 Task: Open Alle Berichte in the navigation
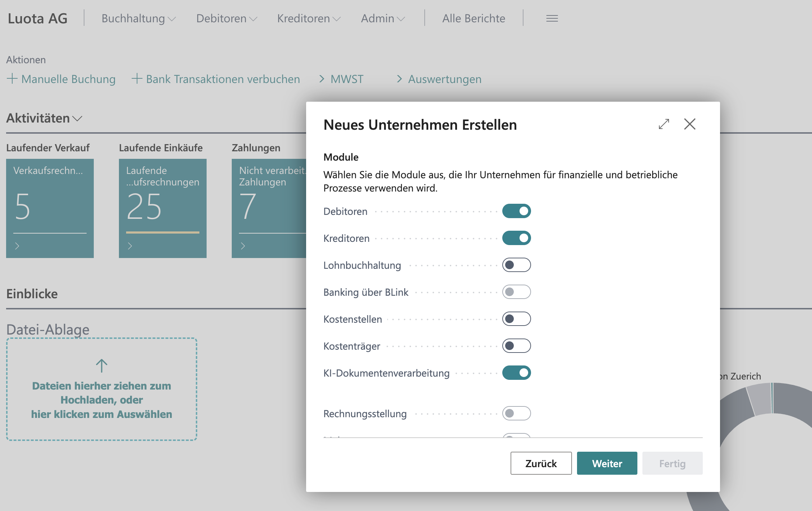tap(474, 18)
